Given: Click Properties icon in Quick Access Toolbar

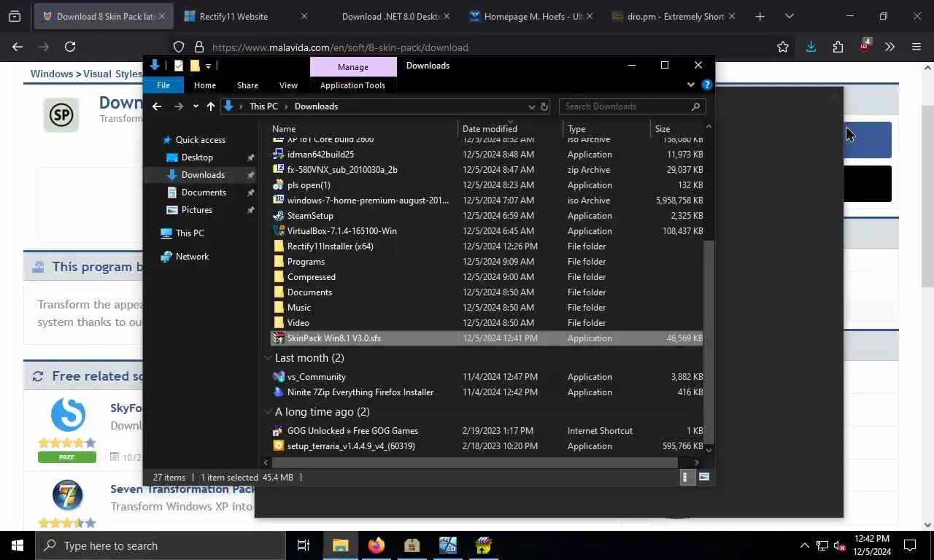Looking at the screenshot, I should point(179,66).
